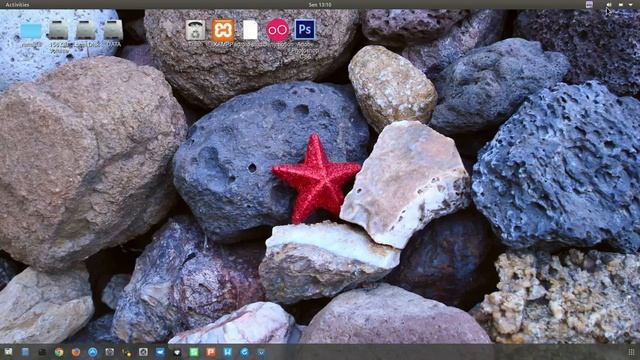The width and height of the screenshot is (640, 360).
Task: Open the first taskbar icon on left
Action: coord(8,352)
